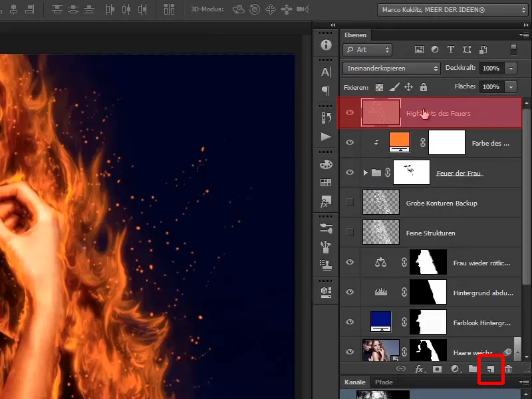The width and height of the screenshot is (532, 399).
Task: Select the Feine Strukturen layer name
Action: point(430,233)
